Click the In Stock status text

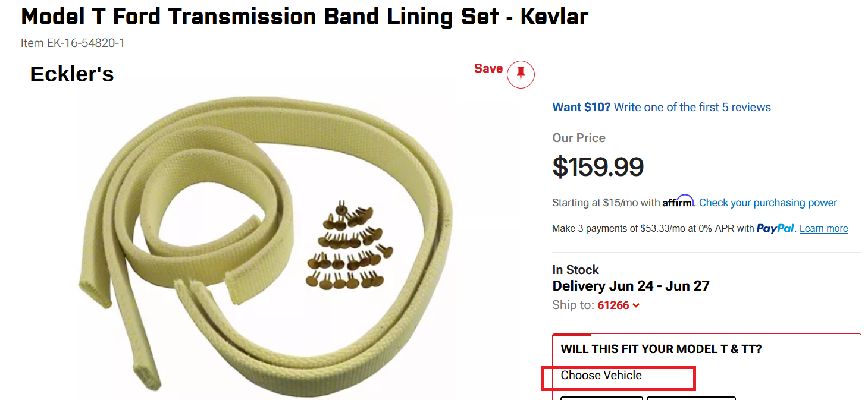pyautogui.click(x=575, y=270)
